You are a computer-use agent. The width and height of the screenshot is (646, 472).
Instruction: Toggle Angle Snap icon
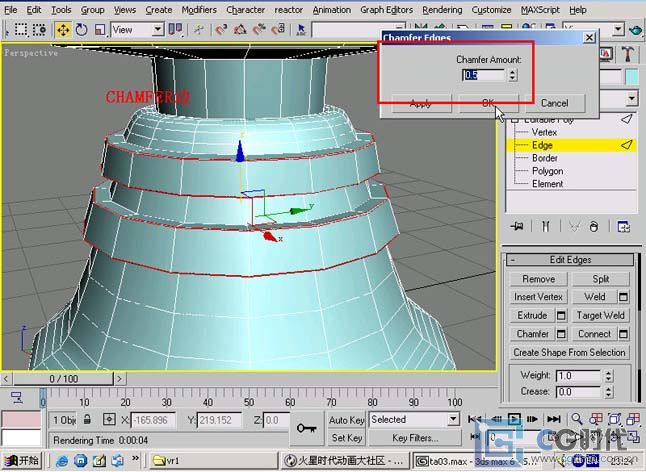[x=240, y=30]
